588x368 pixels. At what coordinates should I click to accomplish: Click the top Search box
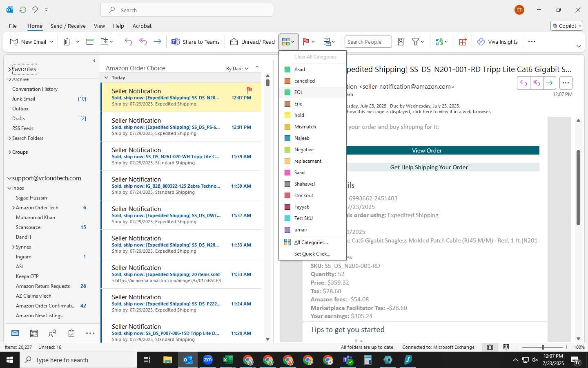(187, 10)
